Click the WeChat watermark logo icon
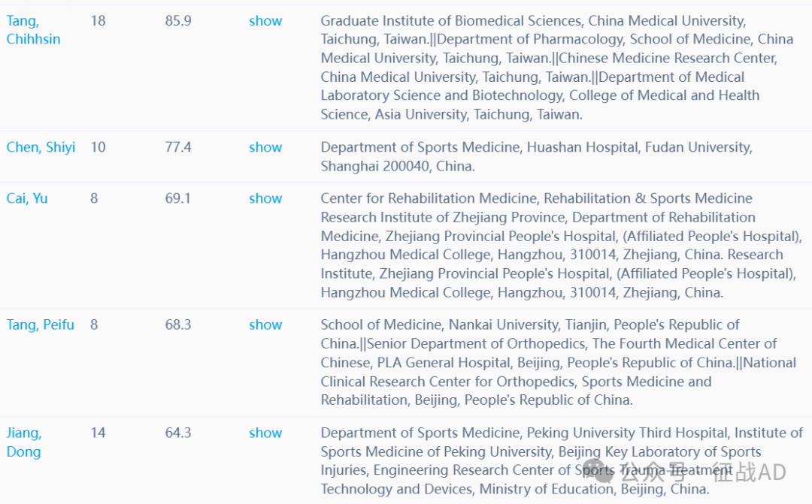The image size is (812, 504). click(595, 471)
